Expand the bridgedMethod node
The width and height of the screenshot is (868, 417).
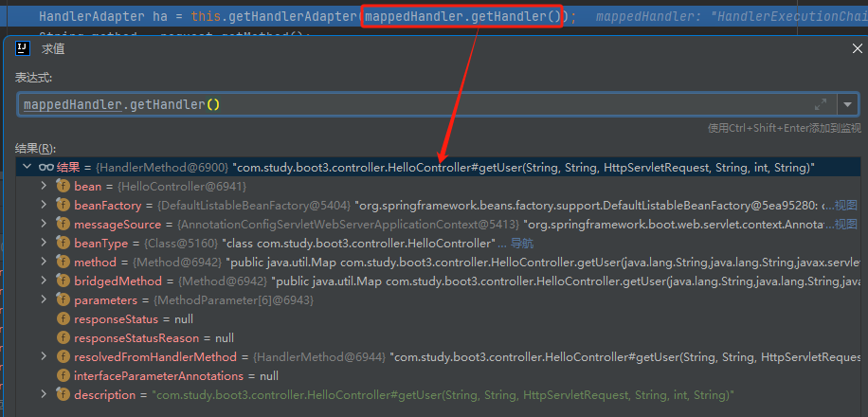pos(44,281)
